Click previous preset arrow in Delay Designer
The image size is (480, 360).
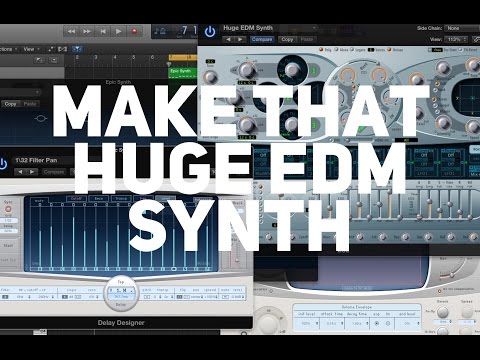(20, 172)
